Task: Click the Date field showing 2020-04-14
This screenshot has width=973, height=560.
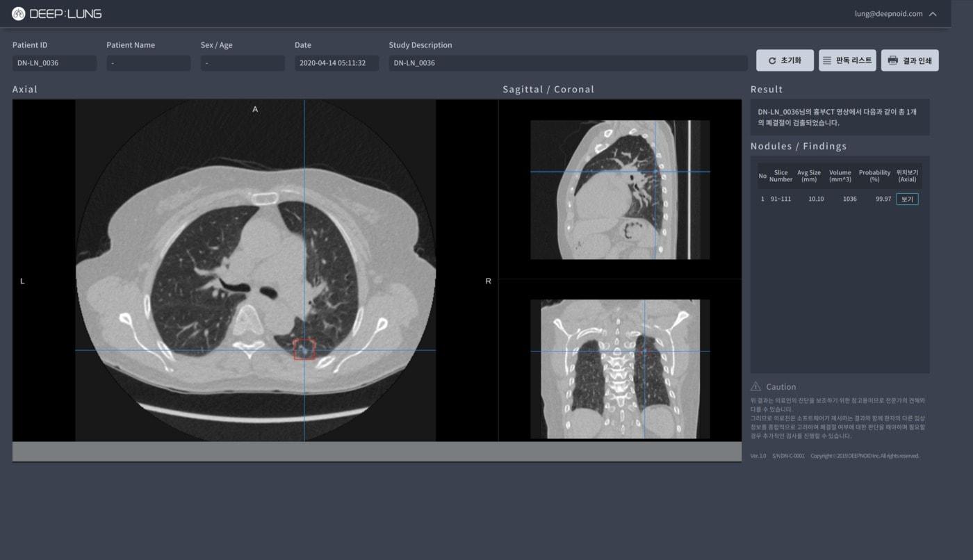Action: coord(336,63)
